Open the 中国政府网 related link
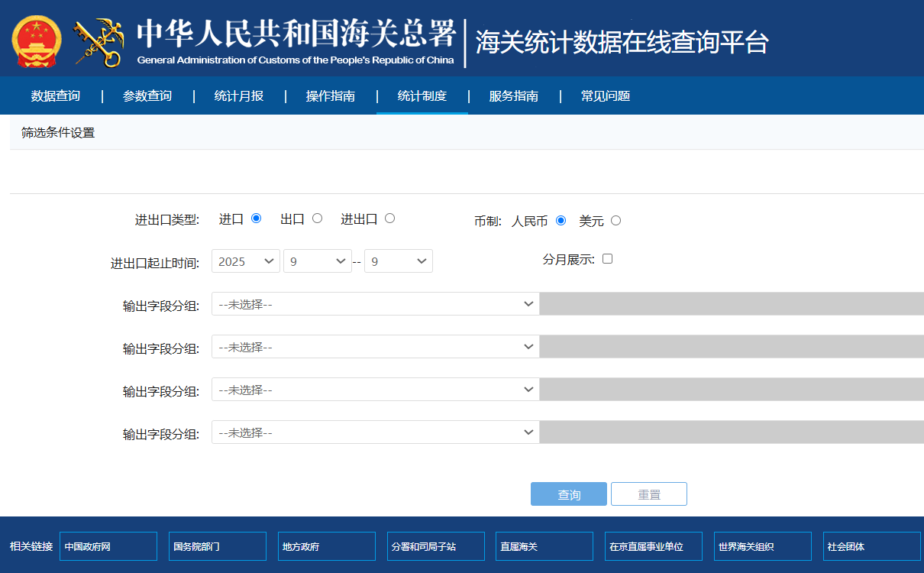This screenshot has height=573, width=924. 108,546
